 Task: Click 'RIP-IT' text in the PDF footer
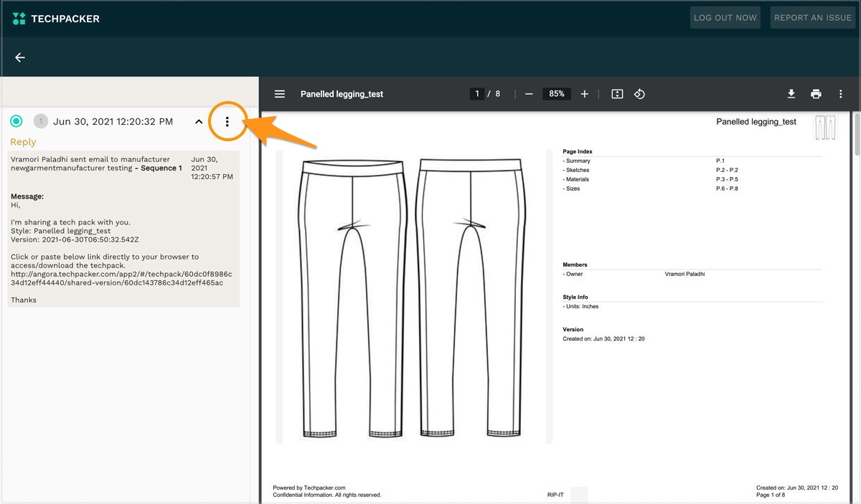coord(556,495)
